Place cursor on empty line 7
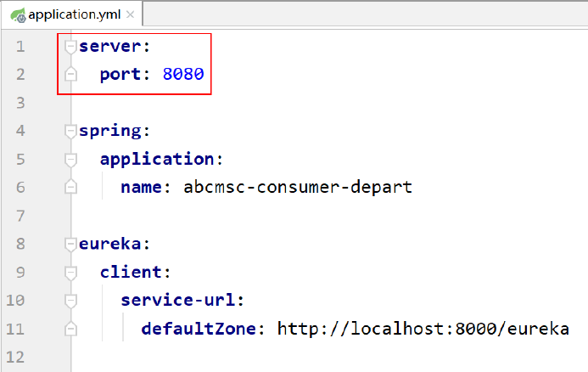 [x=255, y=216]
